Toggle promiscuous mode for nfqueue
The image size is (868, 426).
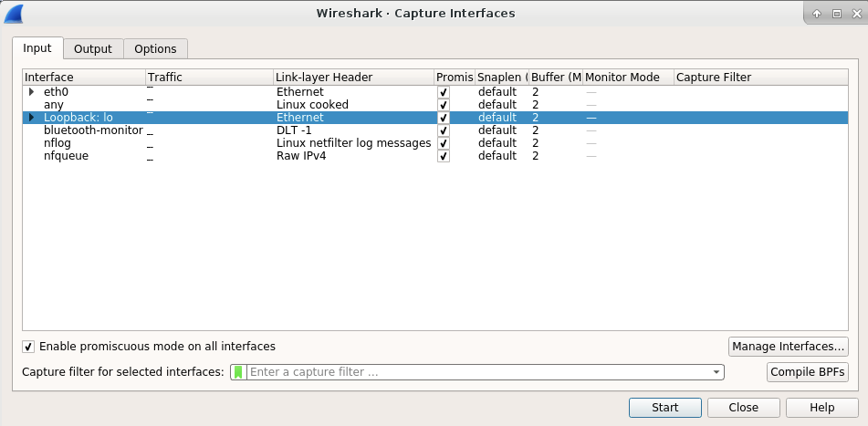[x=444, y=155]
